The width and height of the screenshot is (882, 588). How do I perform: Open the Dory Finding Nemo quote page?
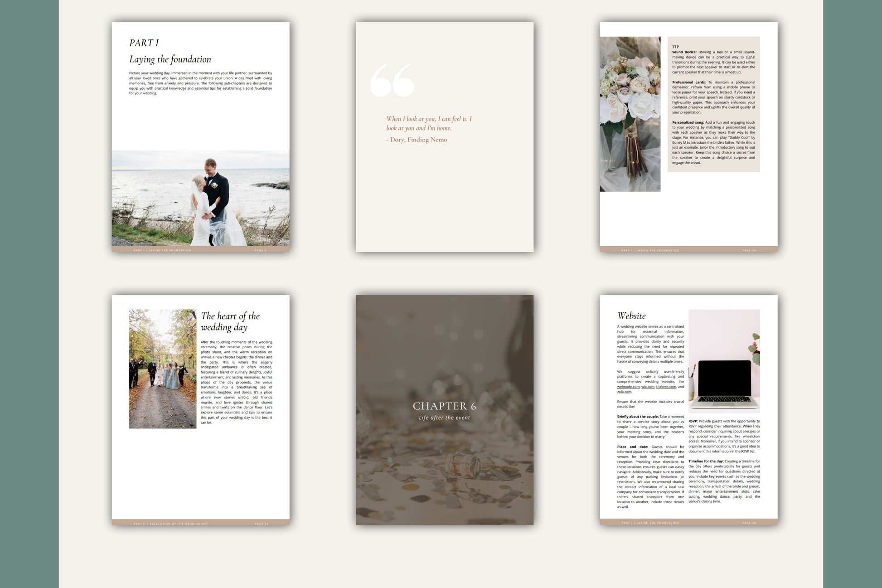click(x=445, y=137)
